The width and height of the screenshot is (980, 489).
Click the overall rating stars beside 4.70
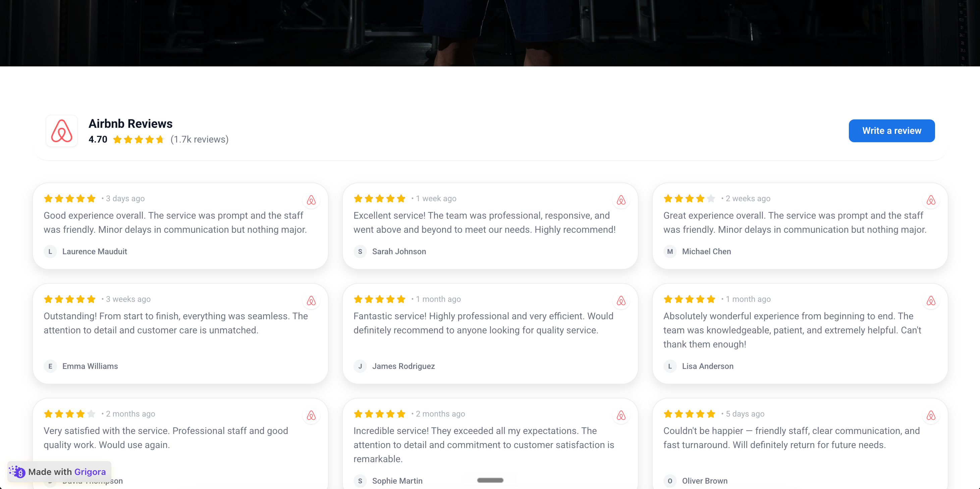139,140
